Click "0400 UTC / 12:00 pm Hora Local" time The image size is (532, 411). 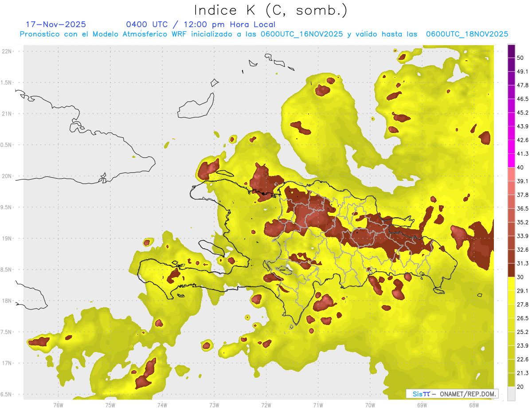(x=200, y=24)
